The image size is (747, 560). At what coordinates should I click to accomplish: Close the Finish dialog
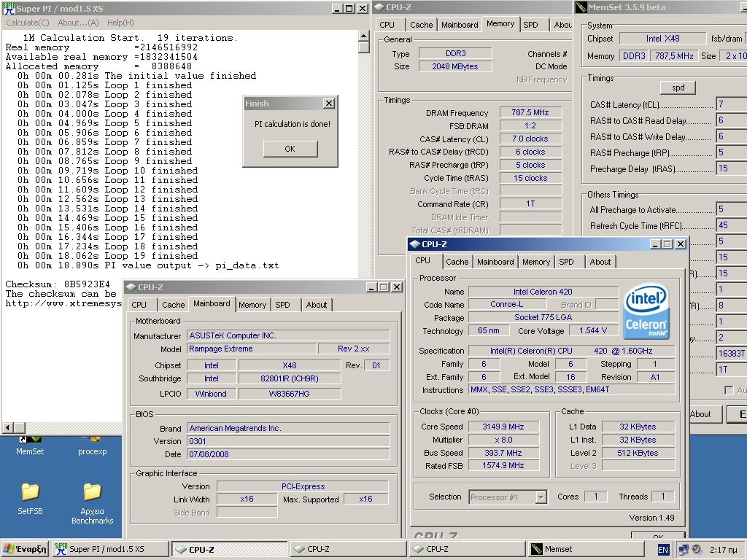click(x=329, y=104)
